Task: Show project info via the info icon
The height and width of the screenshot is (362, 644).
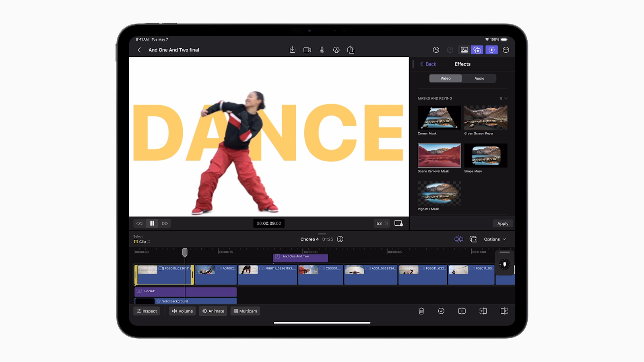Action: pos(340,239)
